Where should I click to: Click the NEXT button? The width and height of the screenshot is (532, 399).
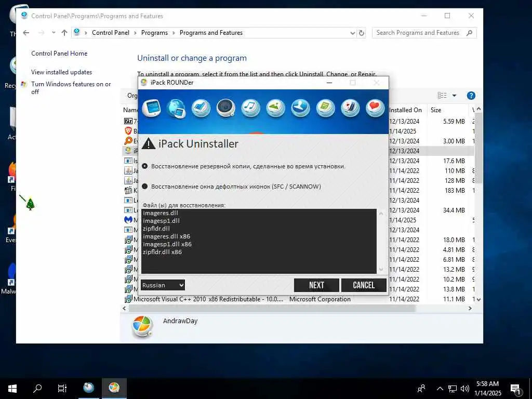pos(316,285)
